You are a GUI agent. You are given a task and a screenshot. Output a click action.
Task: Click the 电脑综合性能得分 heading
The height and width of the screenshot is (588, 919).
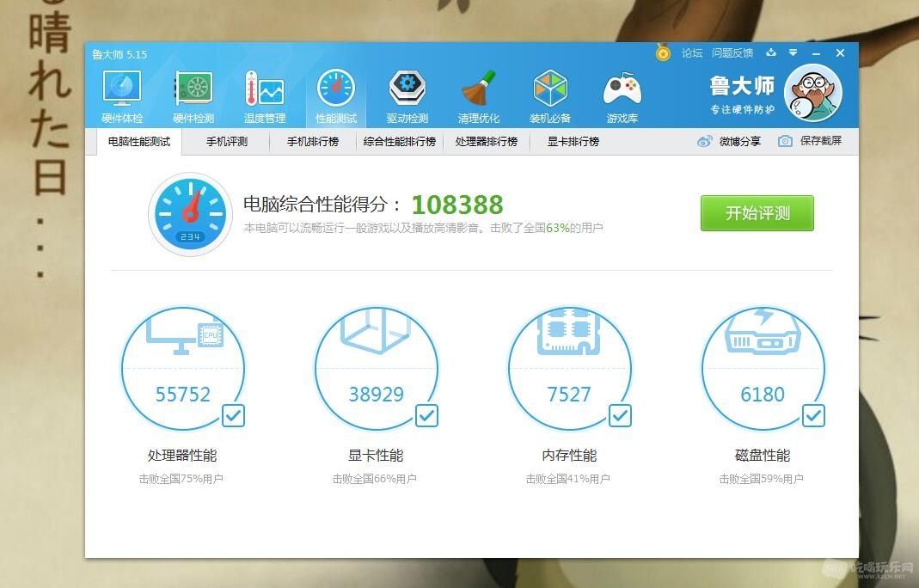coord(322,204)
